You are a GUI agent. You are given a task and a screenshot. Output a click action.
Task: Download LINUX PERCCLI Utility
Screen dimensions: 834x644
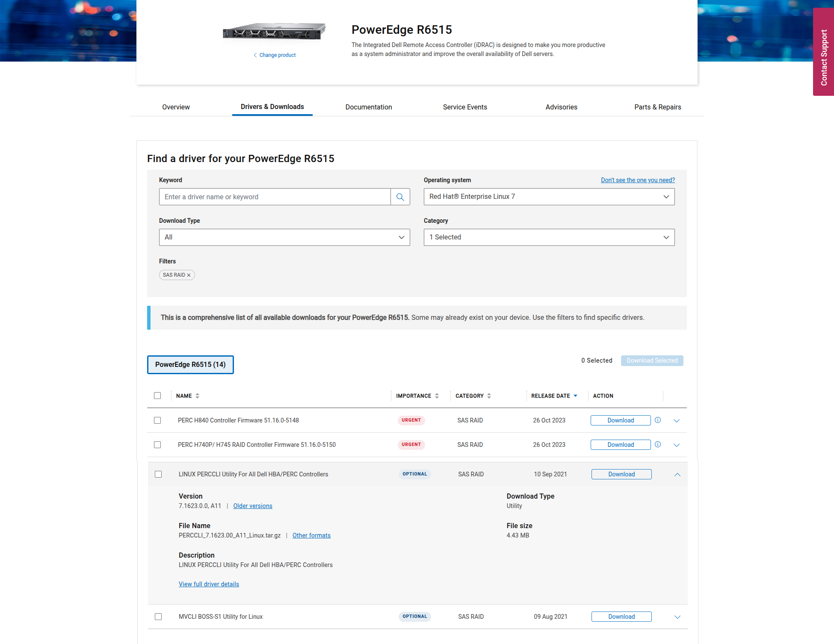pyautogui.click(x=621, y=474)
